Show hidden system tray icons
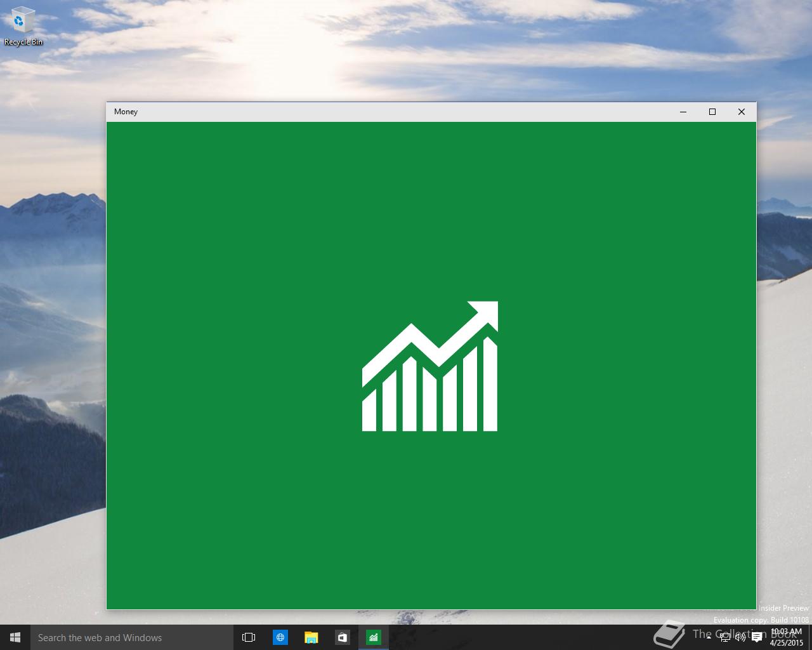This screenshot has height=650, width=812. coord(709,637)
